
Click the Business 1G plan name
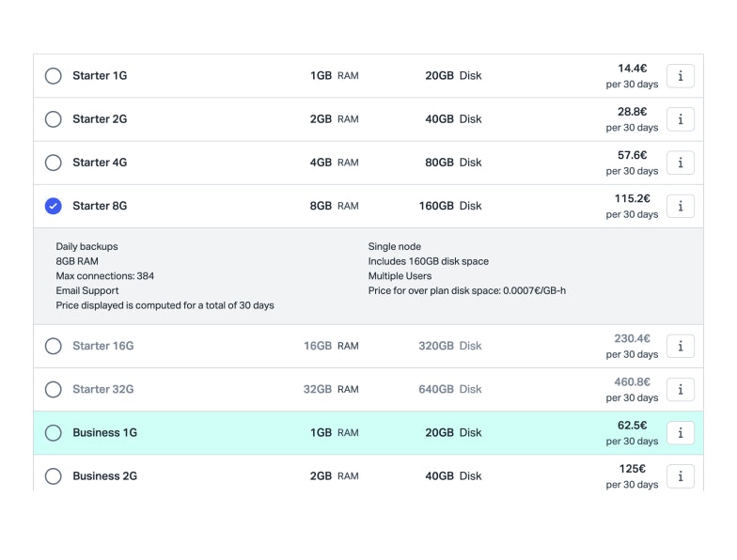point(104,432)
